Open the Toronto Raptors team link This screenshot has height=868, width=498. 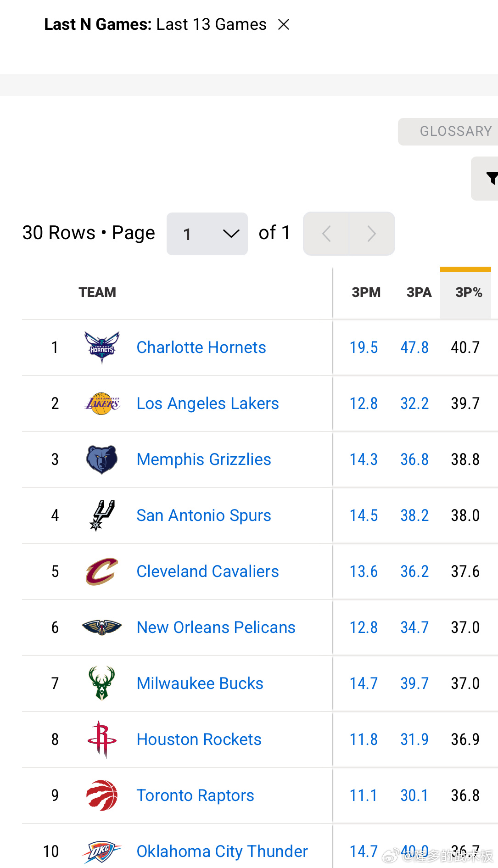(195, 795)
